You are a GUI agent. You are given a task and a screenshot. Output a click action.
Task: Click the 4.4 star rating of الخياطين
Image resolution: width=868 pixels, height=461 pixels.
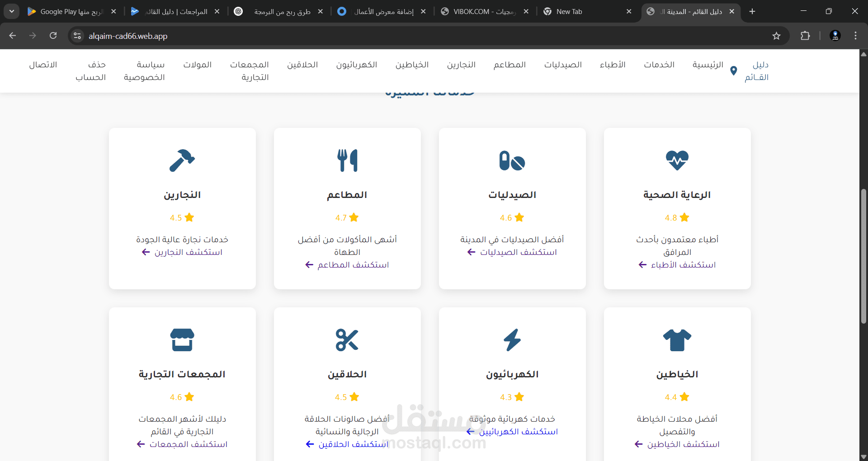(x=677, y=397)
